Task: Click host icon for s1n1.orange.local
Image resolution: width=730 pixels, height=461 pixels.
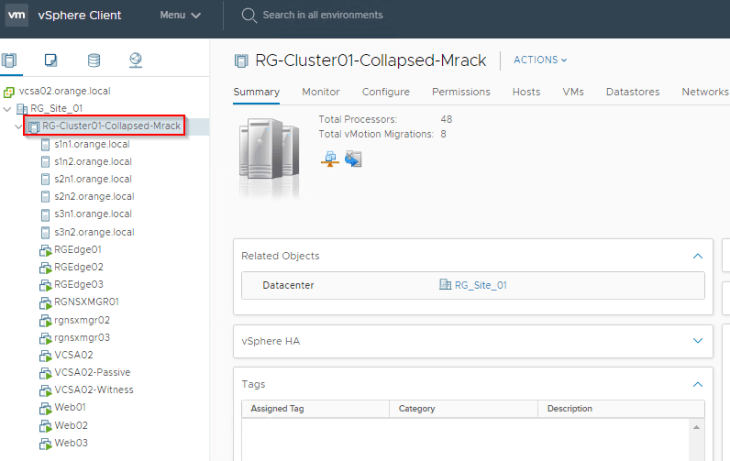Action: point(45,144)
